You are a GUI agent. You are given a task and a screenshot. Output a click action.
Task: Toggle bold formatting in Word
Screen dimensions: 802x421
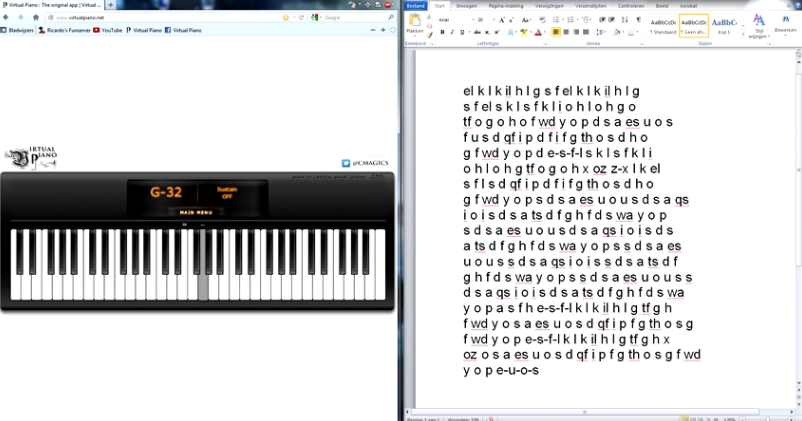442,32
